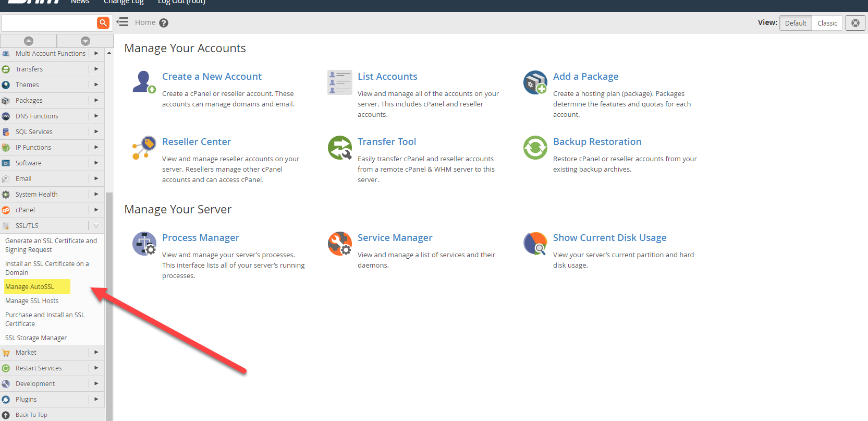Image resolution: width=868 pixels, height=421 pixels.
Task: Switch to Classic view
Action: click(x=827, y=23)
